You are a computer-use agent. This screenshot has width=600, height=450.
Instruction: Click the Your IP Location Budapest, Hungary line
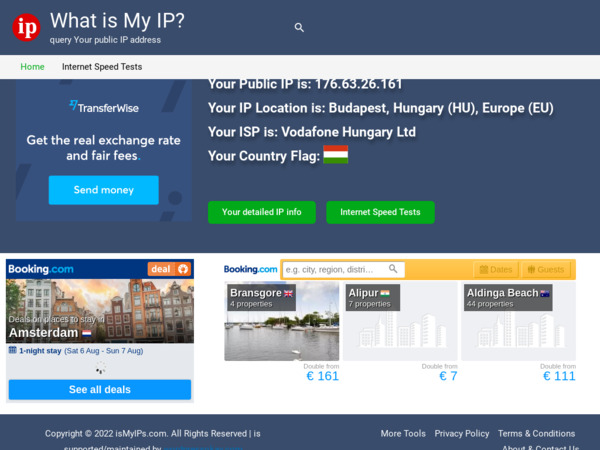pos(381,108)
